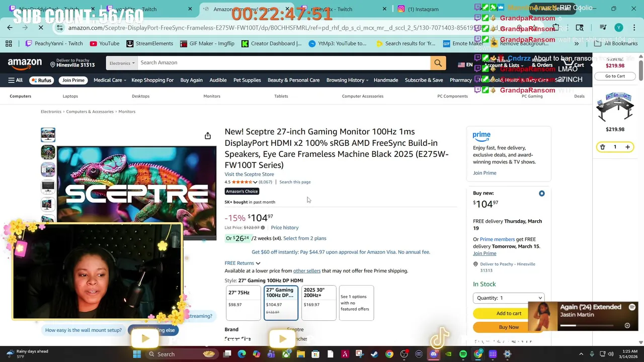Viewport: 644px width, 362px height.
Task: Open the Visit the Sceptre Store link
Action: tap(249, 174)
